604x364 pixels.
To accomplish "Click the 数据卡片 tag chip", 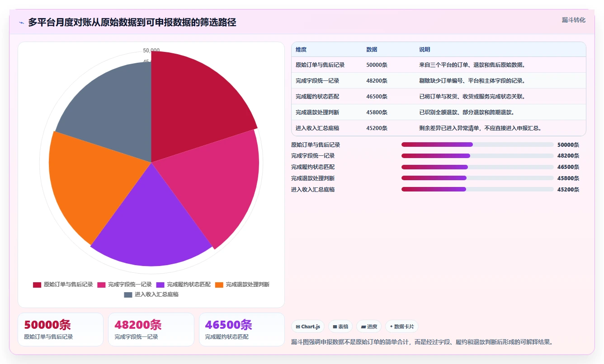I will point(402,327).
